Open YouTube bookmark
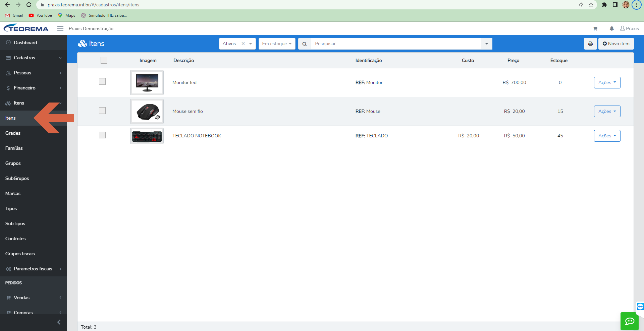This screenshot has width=644, height=331. (x=40, y=15)
